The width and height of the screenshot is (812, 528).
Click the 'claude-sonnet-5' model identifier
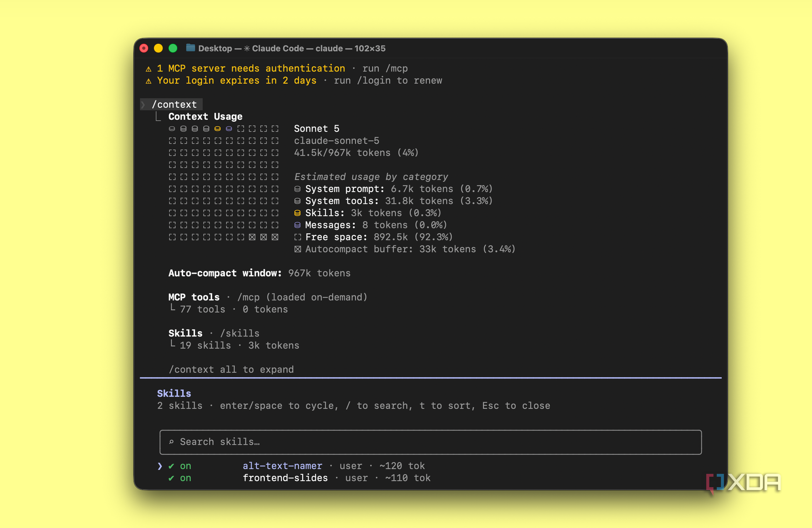(337, 141)
